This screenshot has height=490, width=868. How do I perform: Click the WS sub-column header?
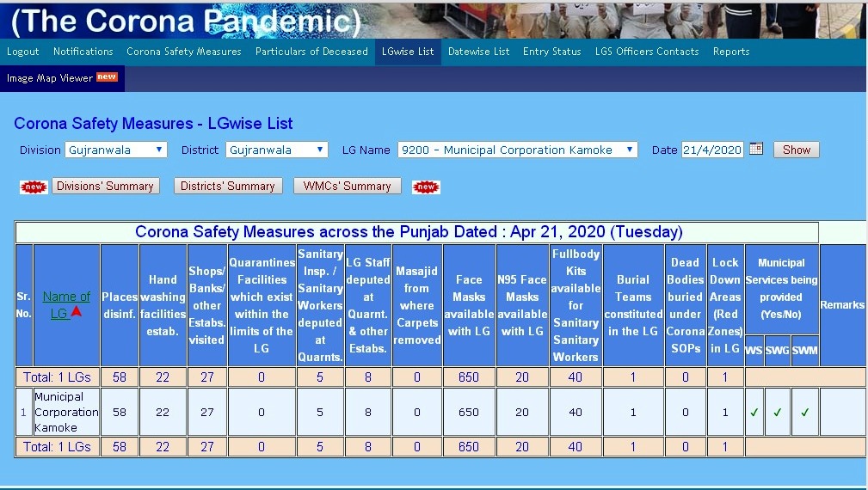[754, 350]
